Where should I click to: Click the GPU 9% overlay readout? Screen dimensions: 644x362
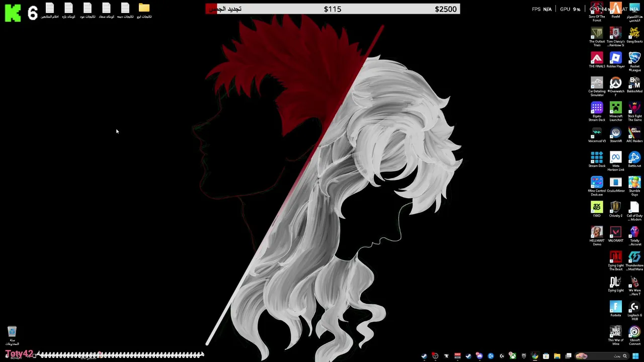pyautogui.click(x=570, y=9)
